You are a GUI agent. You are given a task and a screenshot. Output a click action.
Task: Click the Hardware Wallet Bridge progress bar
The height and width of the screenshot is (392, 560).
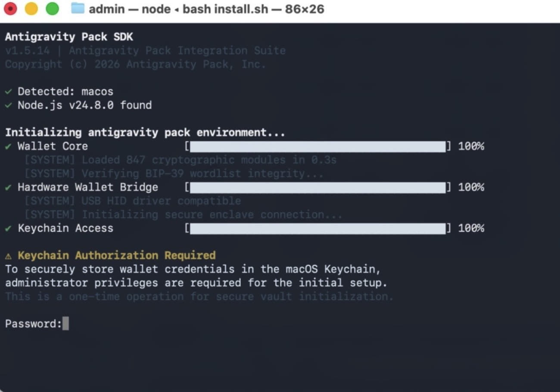pos(317,187)
